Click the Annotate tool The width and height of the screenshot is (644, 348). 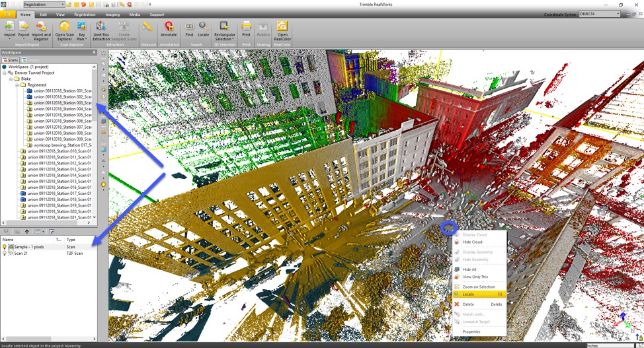tap(169, 29)
